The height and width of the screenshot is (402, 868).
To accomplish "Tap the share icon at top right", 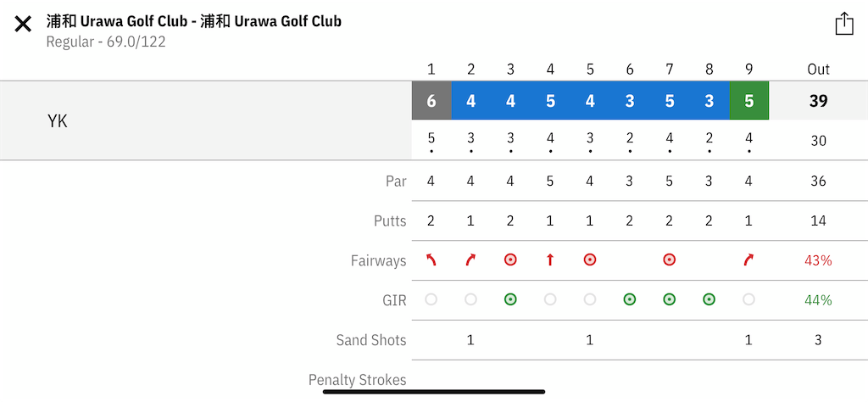I will point(844,24).
